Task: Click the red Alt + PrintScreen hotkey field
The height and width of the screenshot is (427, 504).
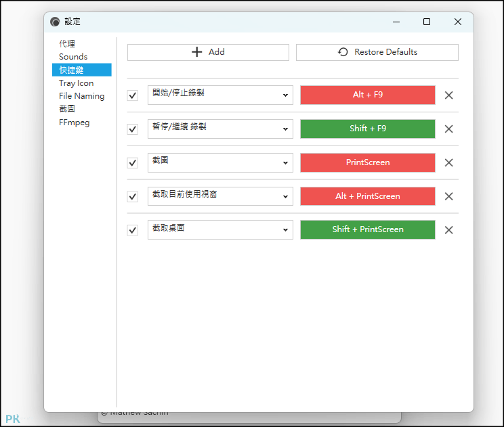Action: pos(368,196)
